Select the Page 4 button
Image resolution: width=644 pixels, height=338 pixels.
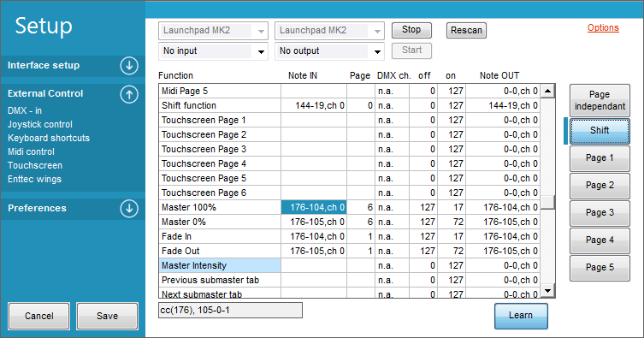600,240
